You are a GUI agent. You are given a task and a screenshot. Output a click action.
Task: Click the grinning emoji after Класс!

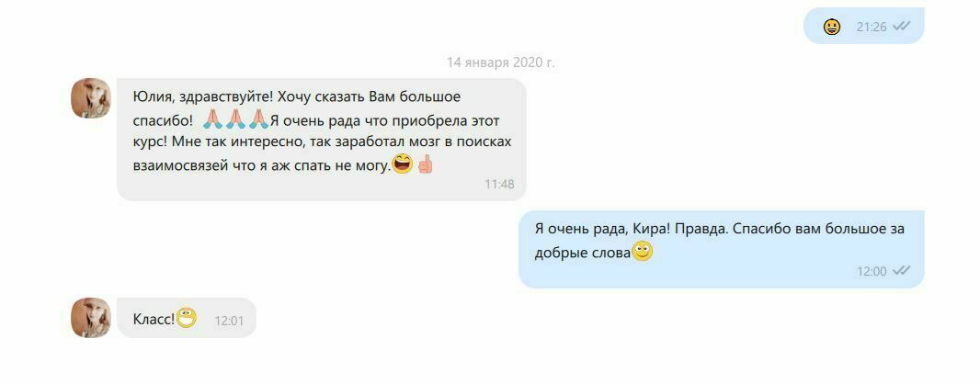[187, 318]
